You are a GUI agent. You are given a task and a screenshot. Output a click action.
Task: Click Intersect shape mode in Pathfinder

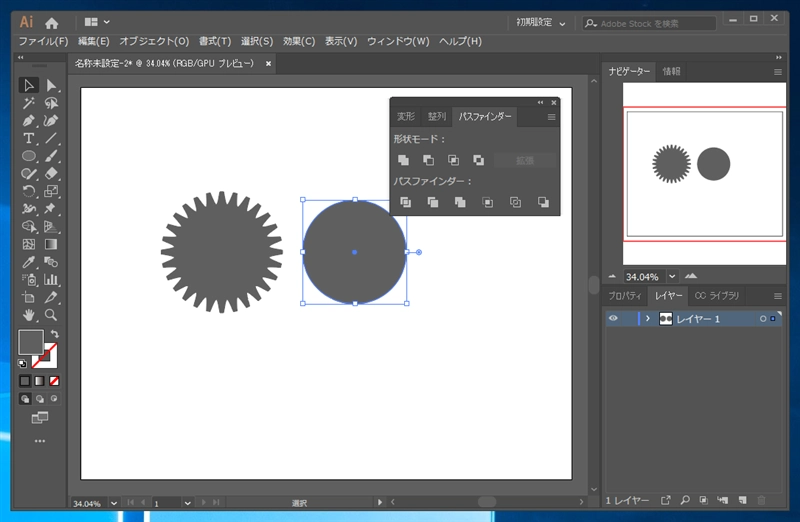453,160
